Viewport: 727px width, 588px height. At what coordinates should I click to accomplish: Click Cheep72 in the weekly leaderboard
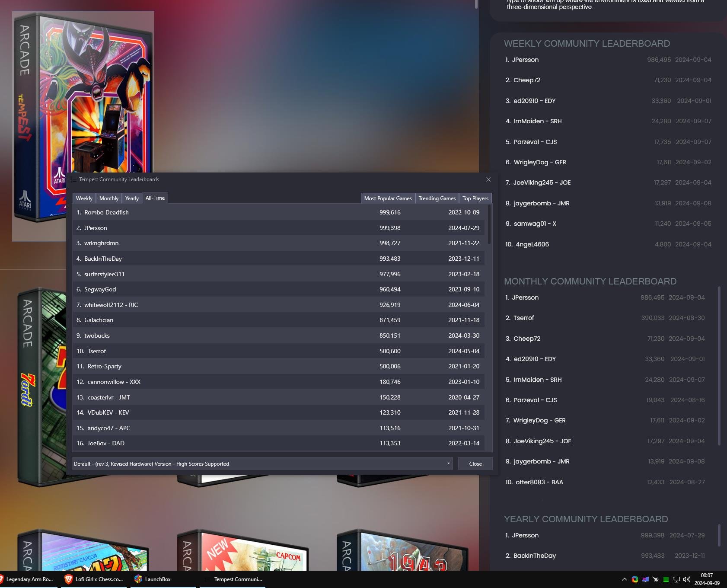pyautogui.click(x=527, y=80)
